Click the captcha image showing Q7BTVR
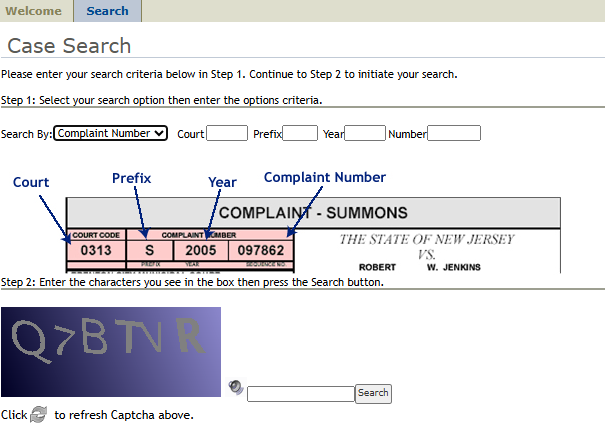Viewport: 605px width, 427px height. [110, 352]
